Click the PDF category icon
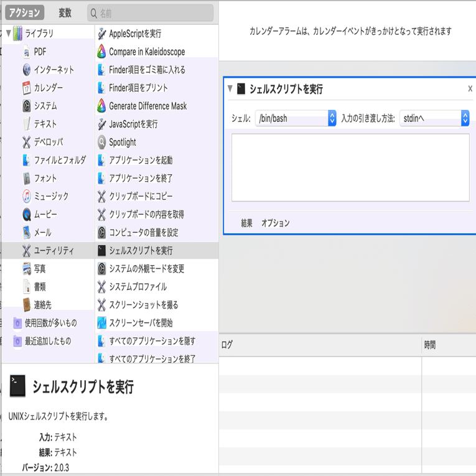Screen dimensions: 476x476 [26, 52]
